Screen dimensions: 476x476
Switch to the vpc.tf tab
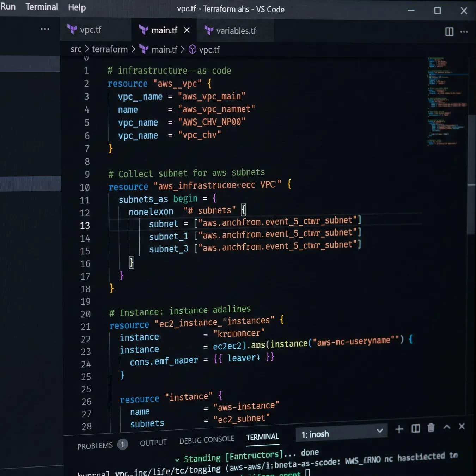(90, 30)
